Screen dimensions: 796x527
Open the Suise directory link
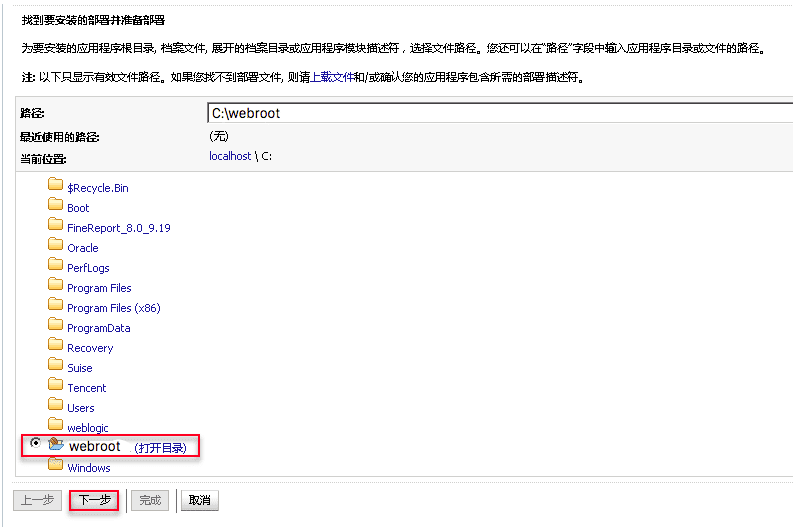tap(80, 368)
